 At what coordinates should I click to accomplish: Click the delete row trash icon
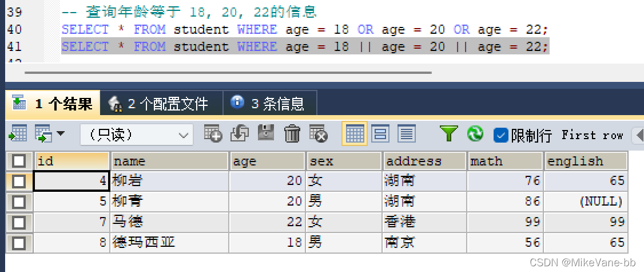click(x=292, y=134)
